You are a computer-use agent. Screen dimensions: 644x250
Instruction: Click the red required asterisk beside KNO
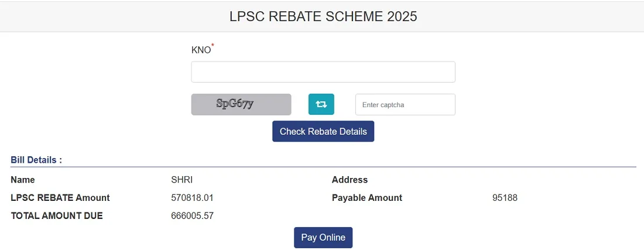[213, 45]
